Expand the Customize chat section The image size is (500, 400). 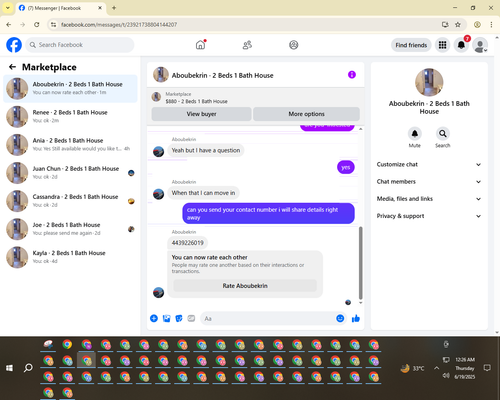pos(429,164)
